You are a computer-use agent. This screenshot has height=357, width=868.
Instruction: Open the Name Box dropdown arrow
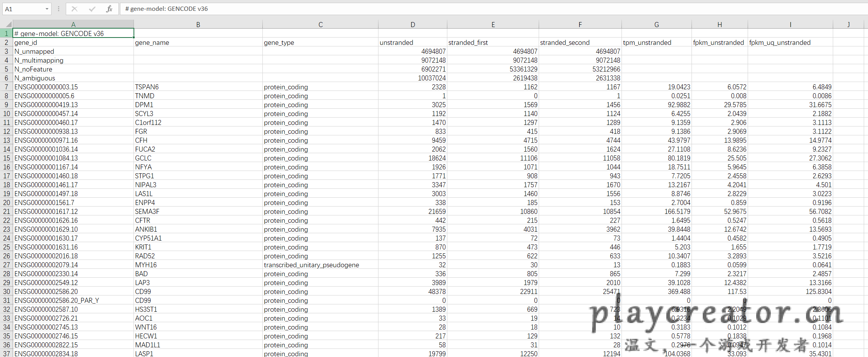pyautogui.click(x=47, y=9)
